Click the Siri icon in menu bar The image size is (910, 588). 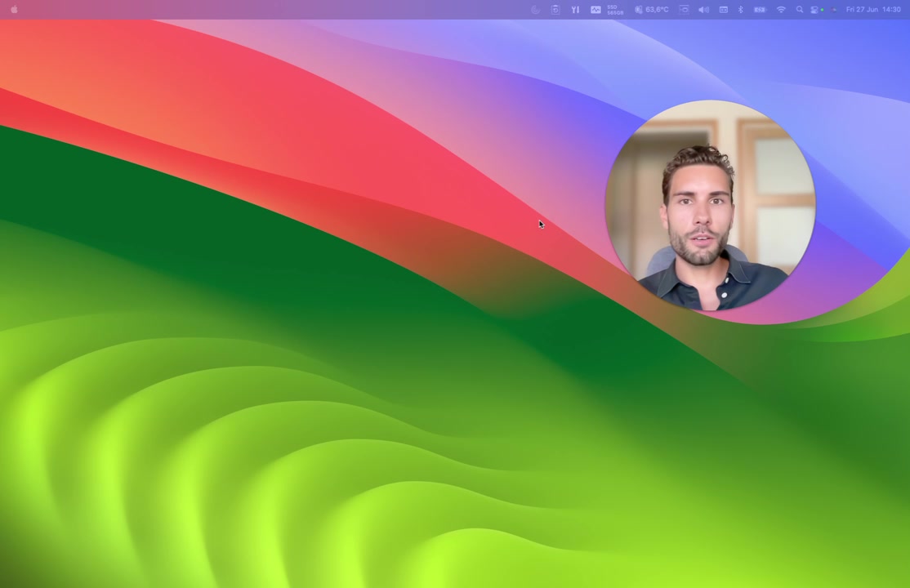coord(835,9)
